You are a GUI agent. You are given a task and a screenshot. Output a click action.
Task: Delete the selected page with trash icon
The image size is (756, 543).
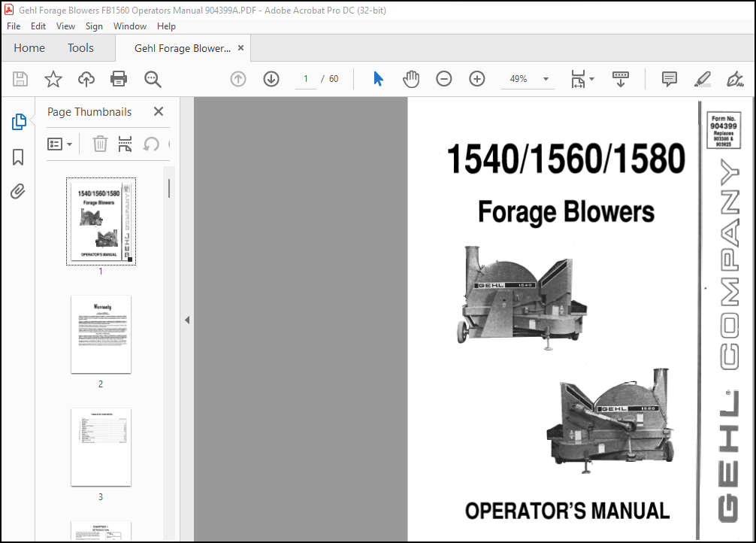[100, 144]
